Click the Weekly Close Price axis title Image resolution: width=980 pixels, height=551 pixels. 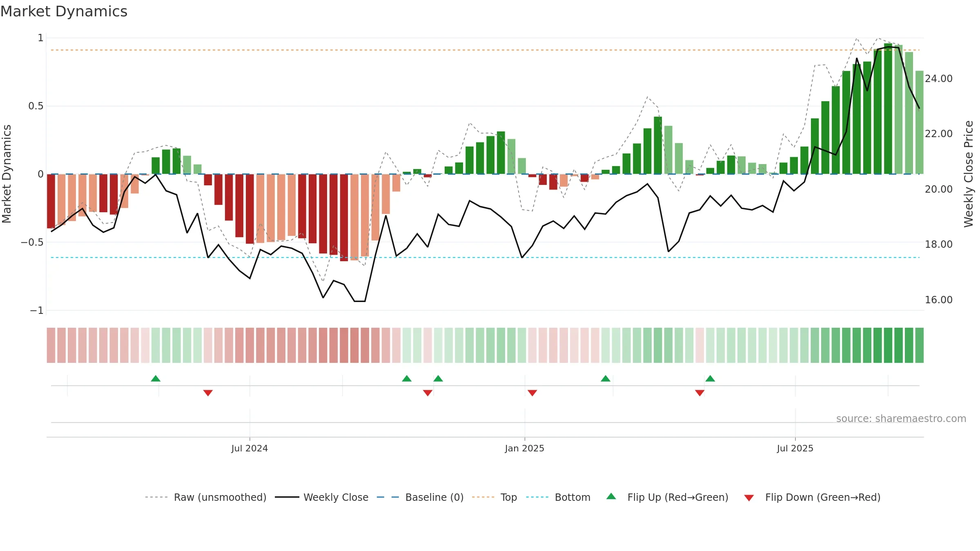point(969,174)
